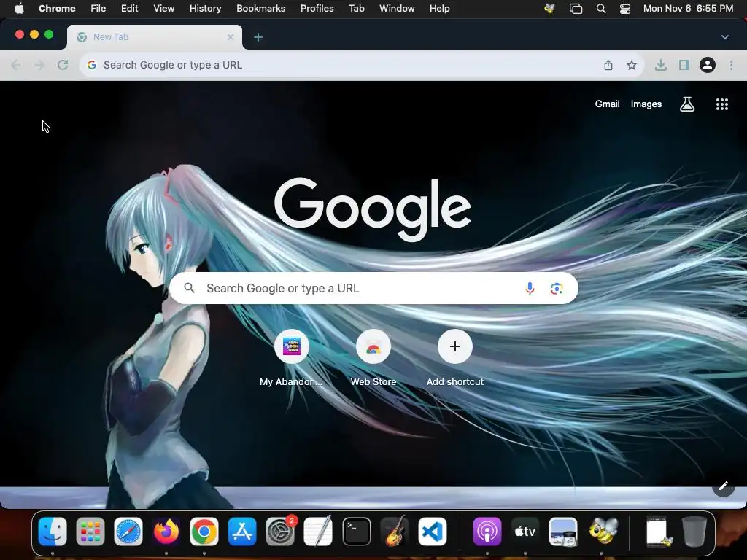Open Apple TV from the Dock
Viewport: 747px width, 560px height.
[x=525, y=531]
